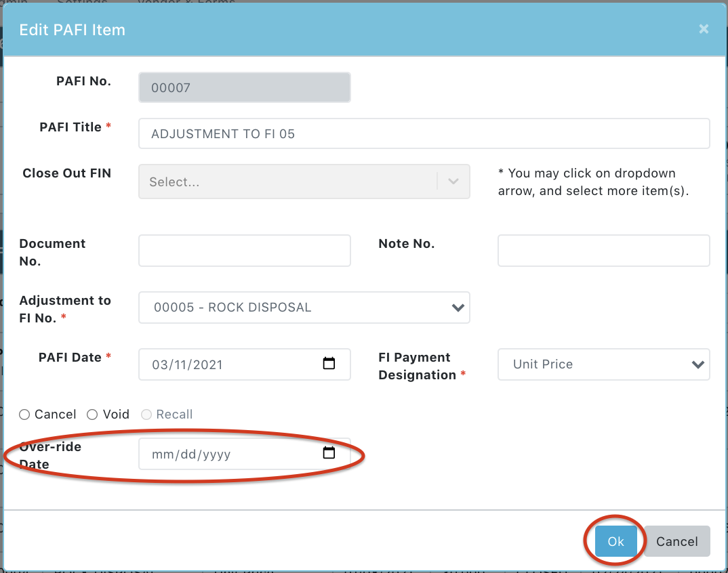The image size is (728, 573).
Task: Click the PAFI No. field showing 00007
Action: [244, 87]
